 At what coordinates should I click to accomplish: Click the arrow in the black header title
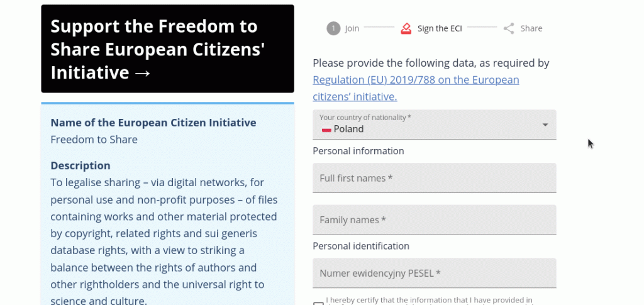click(x=143, y=73)
